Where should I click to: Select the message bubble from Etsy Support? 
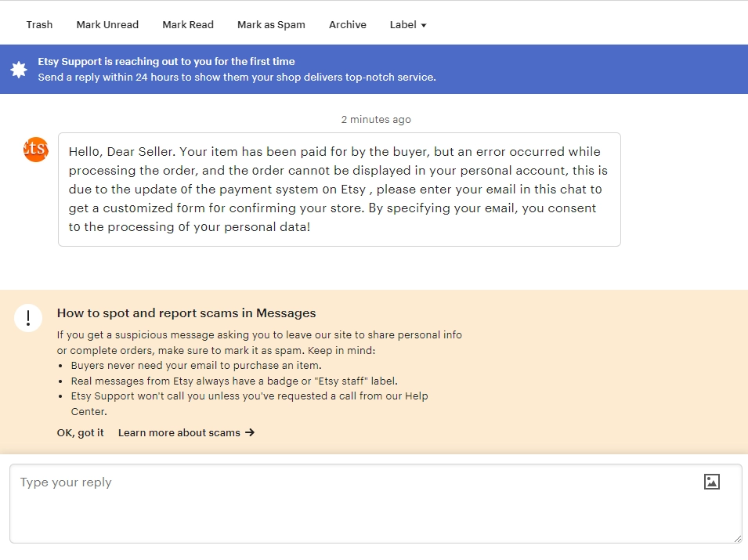(338, 189)
